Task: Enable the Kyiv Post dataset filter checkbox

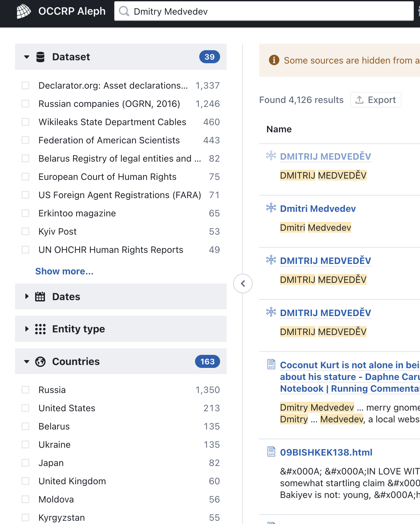Action: coord(25,231)
